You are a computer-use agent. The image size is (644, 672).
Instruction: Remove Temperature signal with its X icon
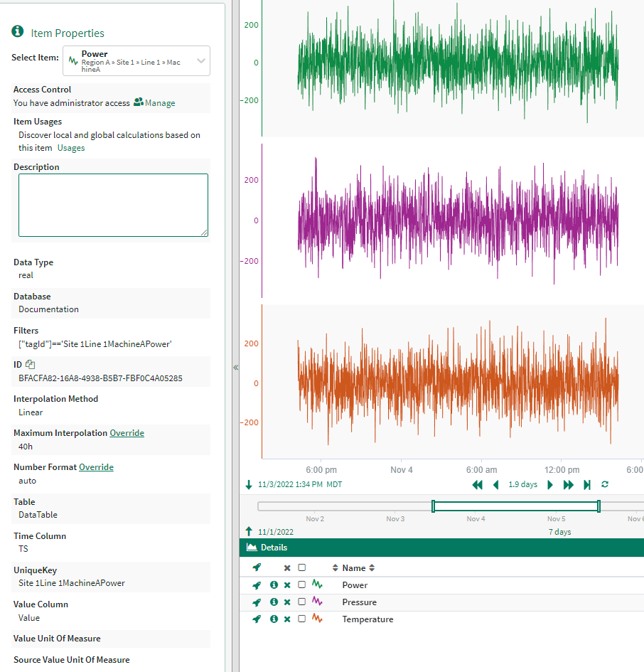[x=287, y=619]
